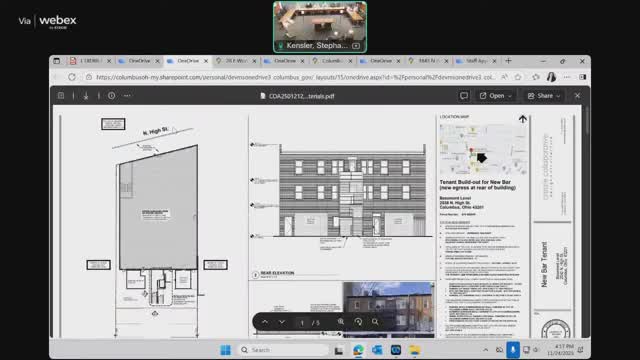The width and height of the screenshot is (640, 360).
Task: Open Windows Start menu
Action: pos(225,350)
